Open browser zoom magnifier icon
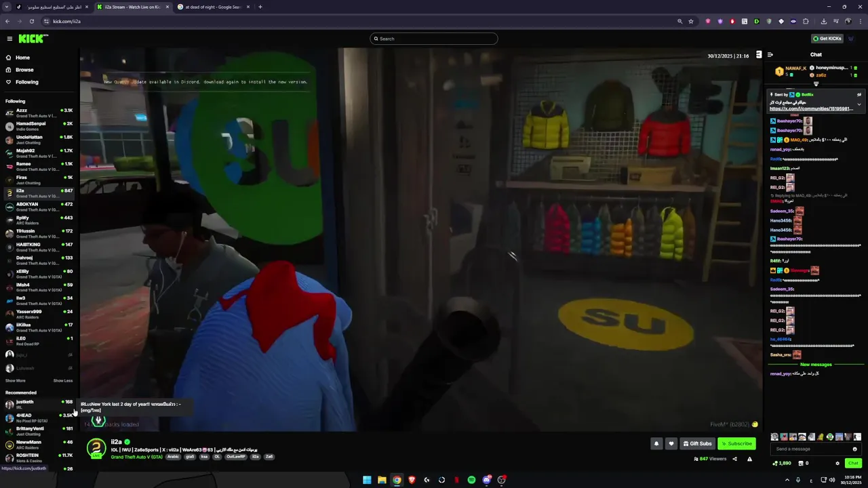Viewport: 868px width, 488px height. point(679,21)
